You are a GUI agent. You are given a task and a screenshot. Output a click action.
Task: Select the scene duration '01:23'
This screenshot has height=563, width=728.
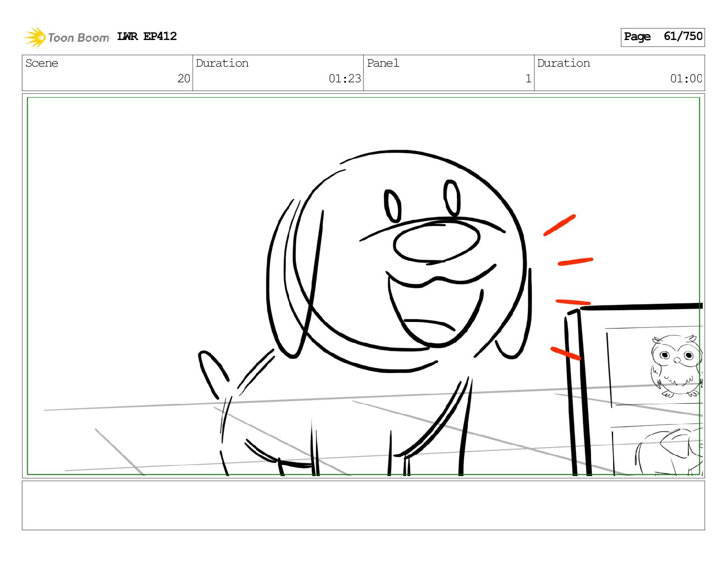point(345,79)
